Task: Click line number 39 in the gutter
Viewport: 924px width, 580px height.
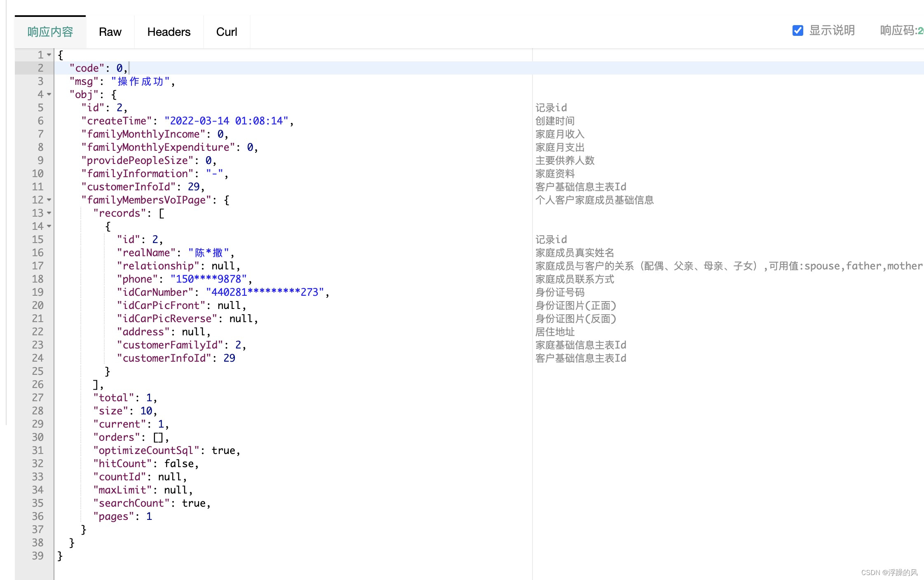Action: [x=38, y=556]
